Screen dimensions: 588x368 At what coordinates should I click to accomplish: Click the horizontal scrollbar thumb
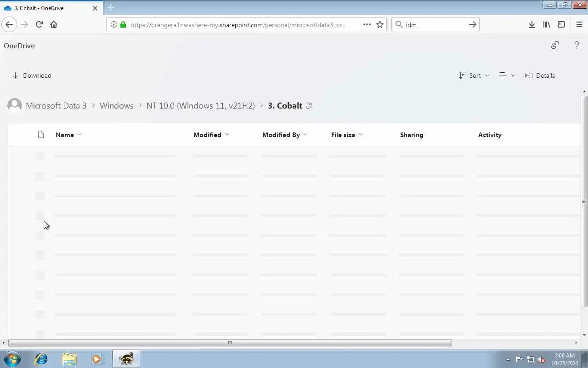click(230, 343)
